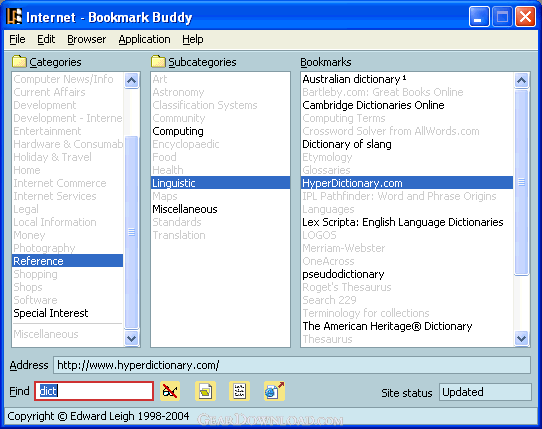
Task: Click the Categories list scroll-up arrow
Action: pos(131,81)
